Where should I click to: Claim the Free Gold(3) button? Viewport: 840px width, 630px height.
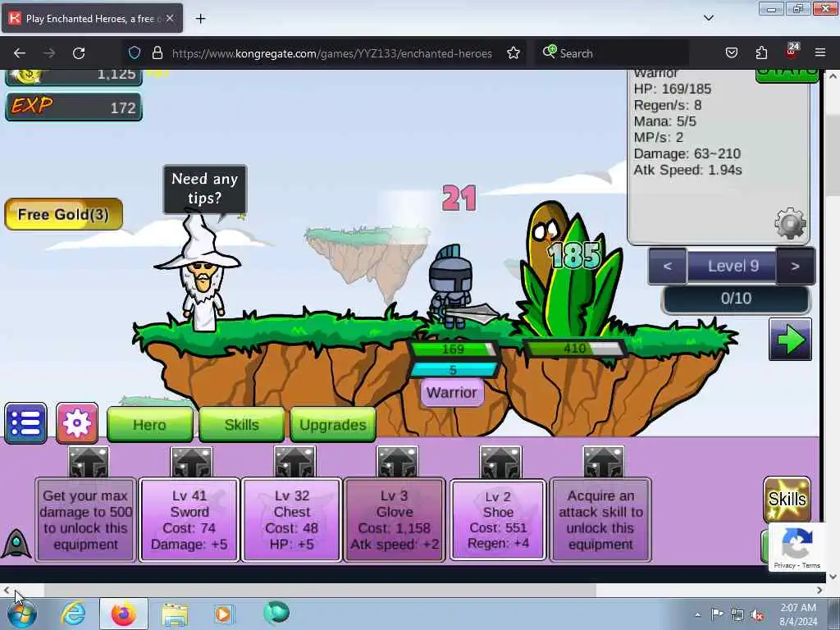(64, 214)
